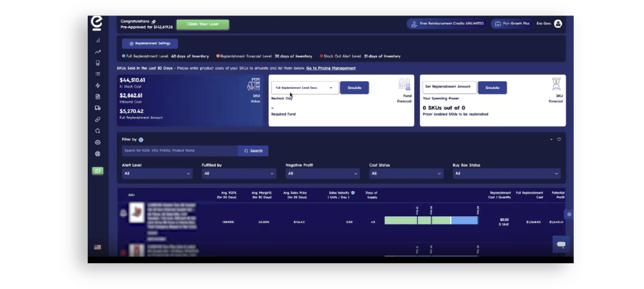Click the Search button
644x289 pixels.
pos(253,151)
